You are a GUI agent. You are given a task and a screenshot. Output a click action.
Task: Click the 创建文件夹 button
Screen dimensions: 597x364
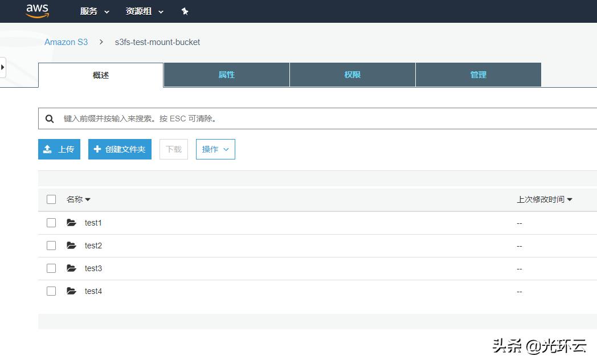(x=120, y=149)
